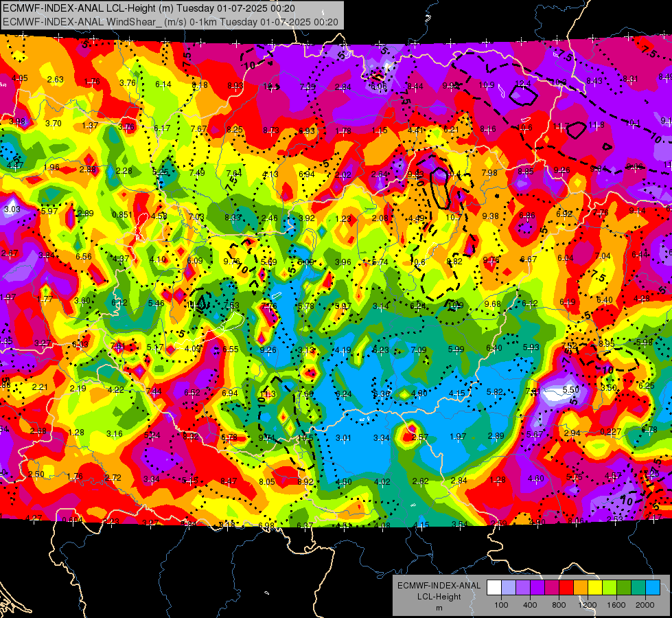This screenshot has width=672, height=618.
Task: Click the WindShear_ (m/s) 0-1km title line
Action: (x=170, y=22)
